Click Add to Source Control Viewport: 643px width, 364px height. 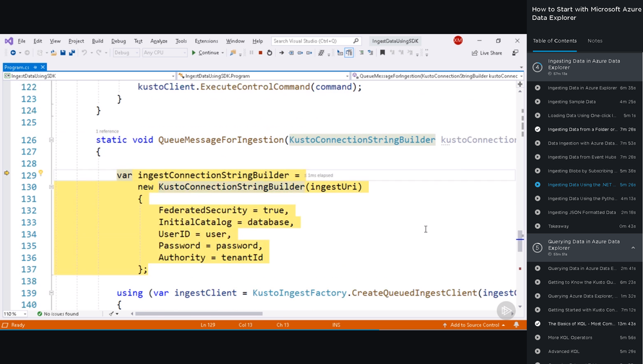pyautogui.click(x=474, y=325)
